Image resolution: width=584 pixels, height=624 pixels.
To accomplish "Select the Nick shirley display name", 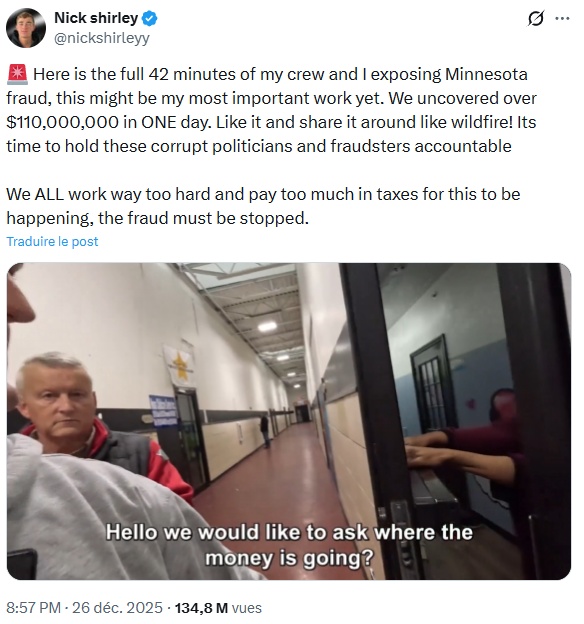I will [96, 18].
